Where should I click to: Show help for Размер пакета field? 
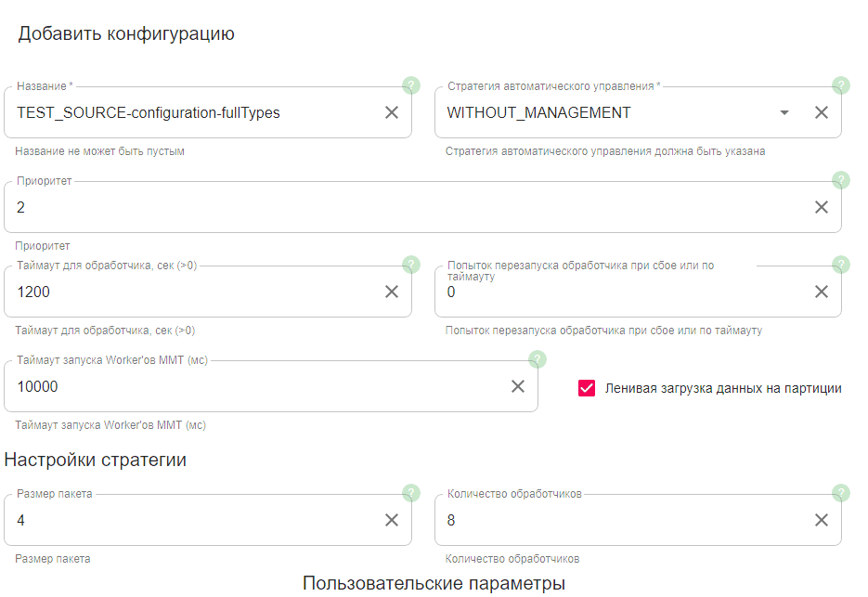[x=411, y=493]
